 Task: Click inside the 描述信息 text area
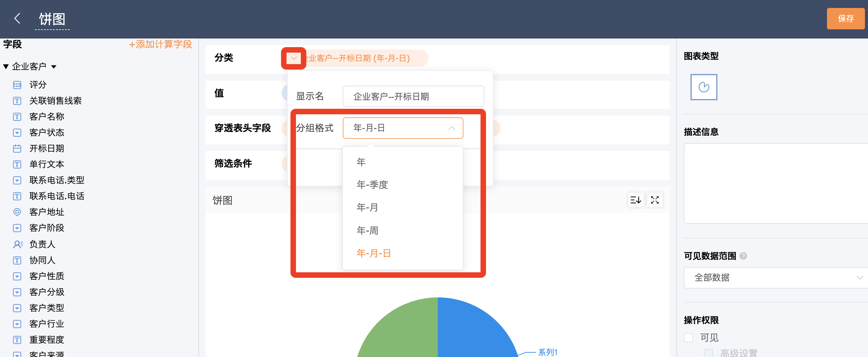coord(776,183)
